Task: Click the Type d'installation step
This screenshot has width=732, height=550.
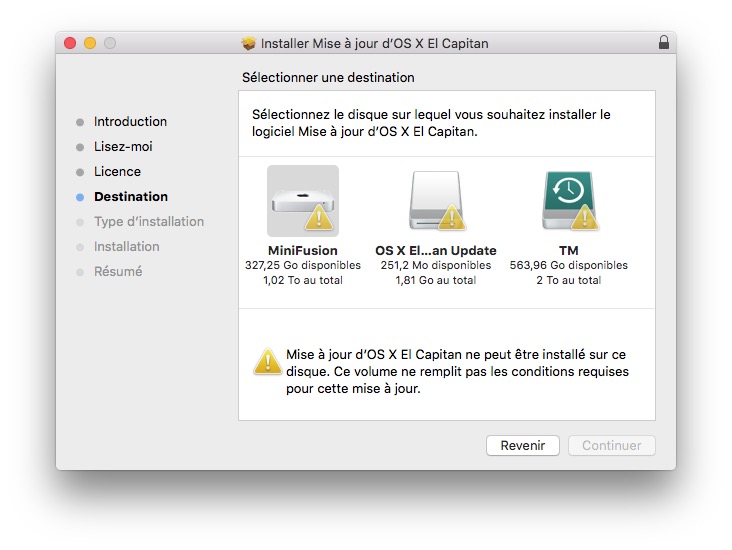Action: coord(149,221)
